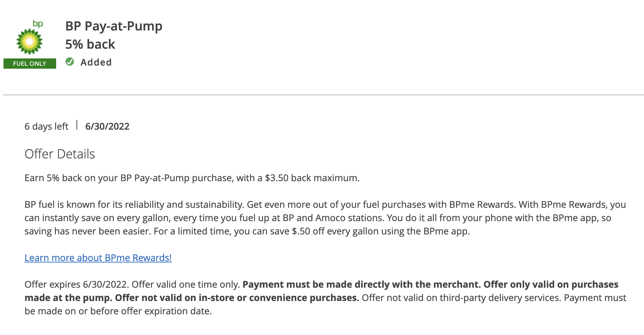Click the green FUEL ONLY badge
The image size is (644, 335).
pos(30,63)
